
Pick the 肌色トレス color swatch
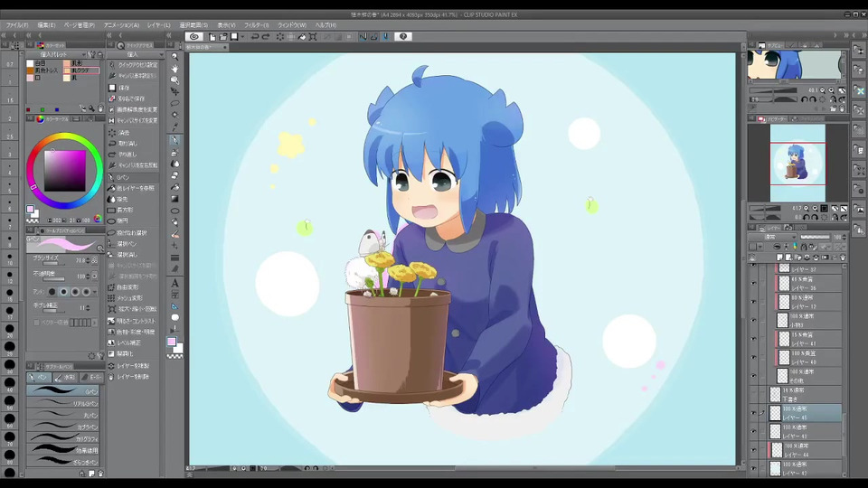tap(31, 70)
